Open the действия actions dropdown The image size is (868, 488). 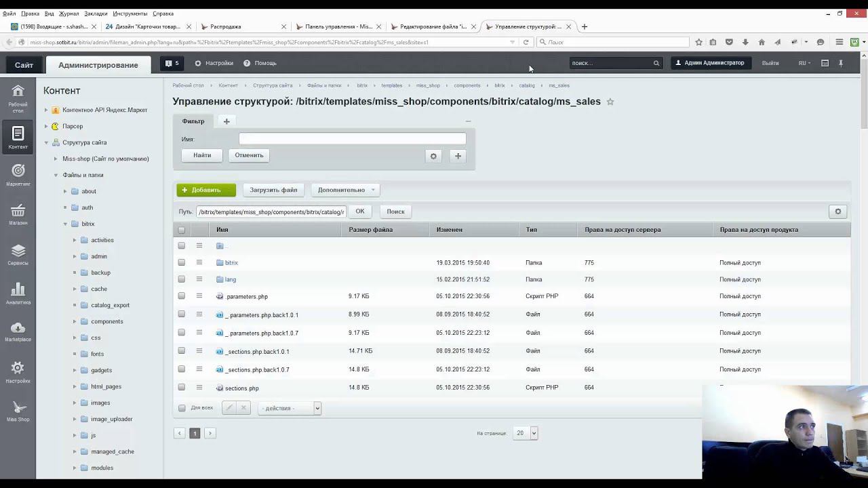click(x=290, y=408)
